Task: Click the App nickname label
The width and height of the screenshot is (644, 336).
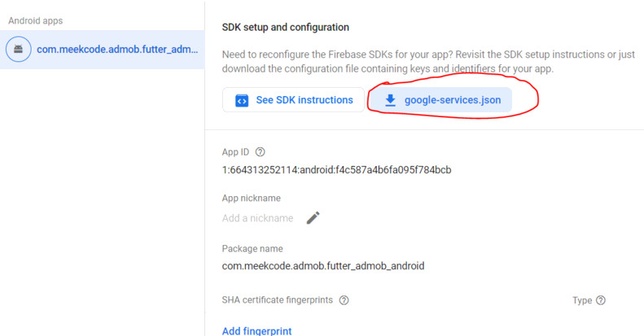Action: [x=252, y=199]
